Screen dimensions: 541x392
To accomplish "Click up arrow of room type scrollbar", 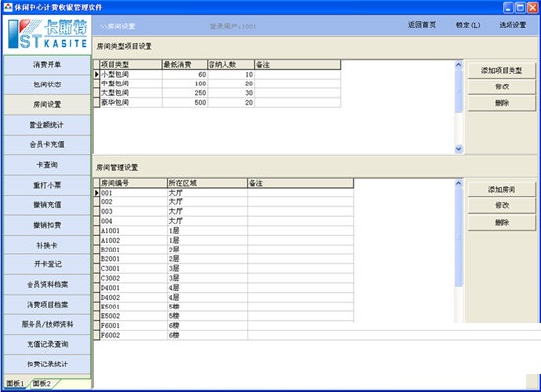I will 459,65.
